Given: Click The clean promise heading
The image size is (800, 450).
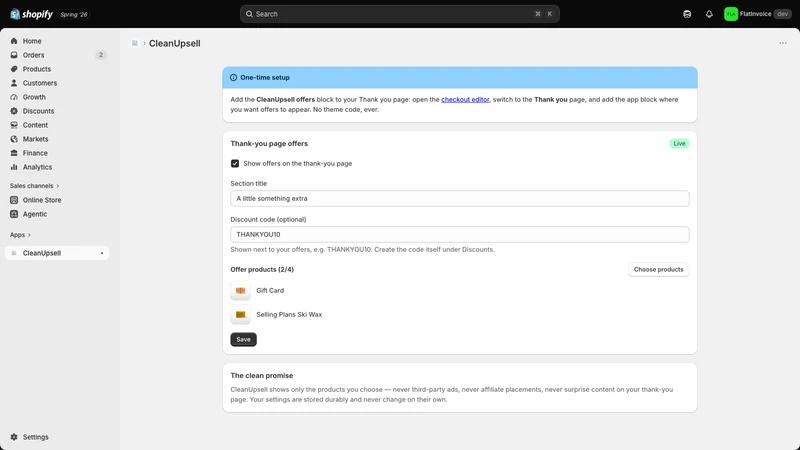Looking at the screenshot, I should (262, 376).
